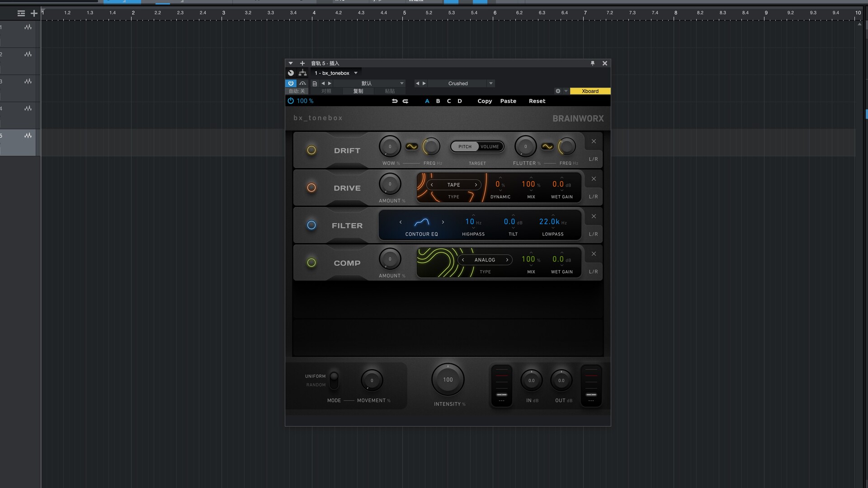The image size is (868, 488).
Task: Select the Analog comp type
Action: coord(485,260)
